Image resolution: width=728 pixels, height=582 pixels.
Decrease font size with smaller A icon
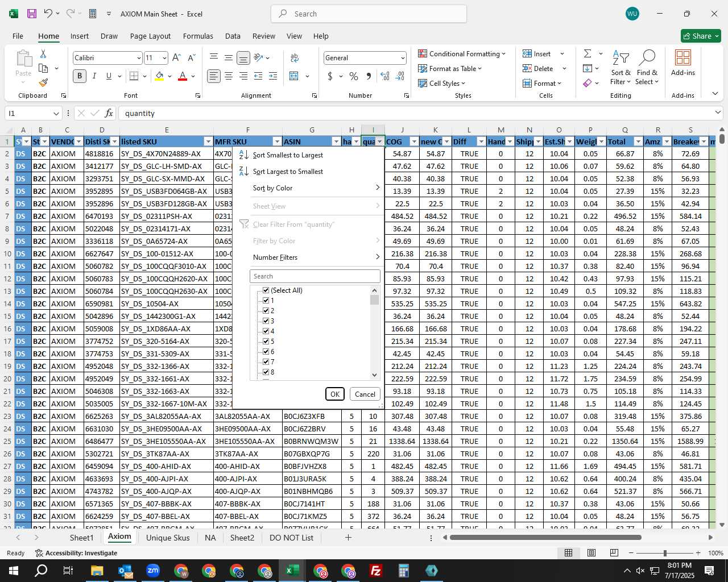coord(191,57)
